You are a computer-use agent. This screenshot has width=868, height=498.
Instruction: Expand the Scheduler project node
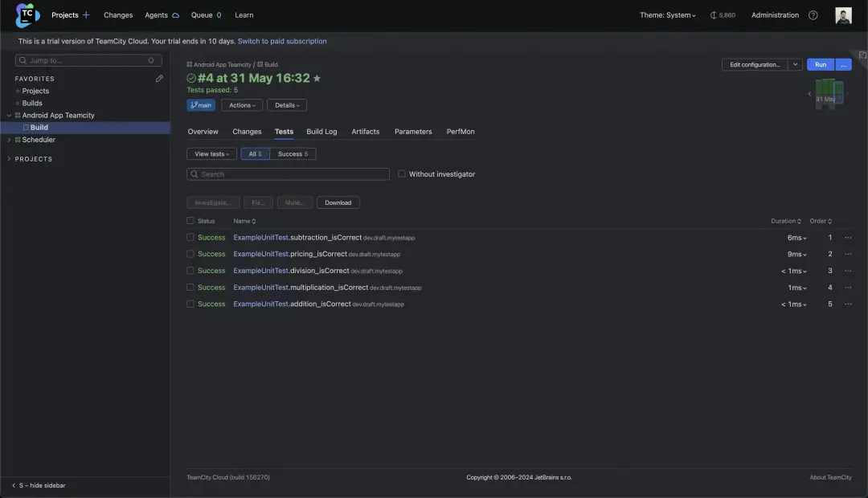(x=9, y=140)
